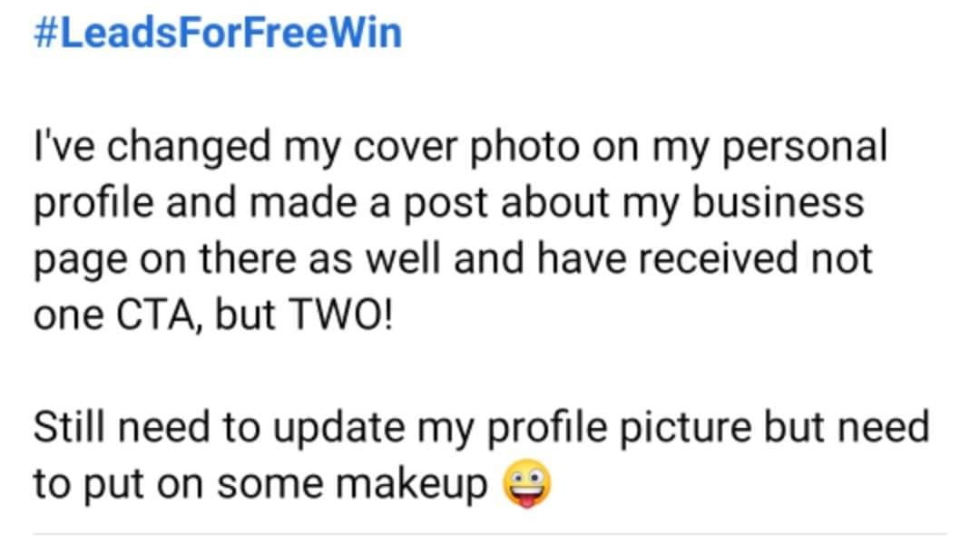Click the word "received" in the post
Screen dimensions: 980x544
[718, 258]
